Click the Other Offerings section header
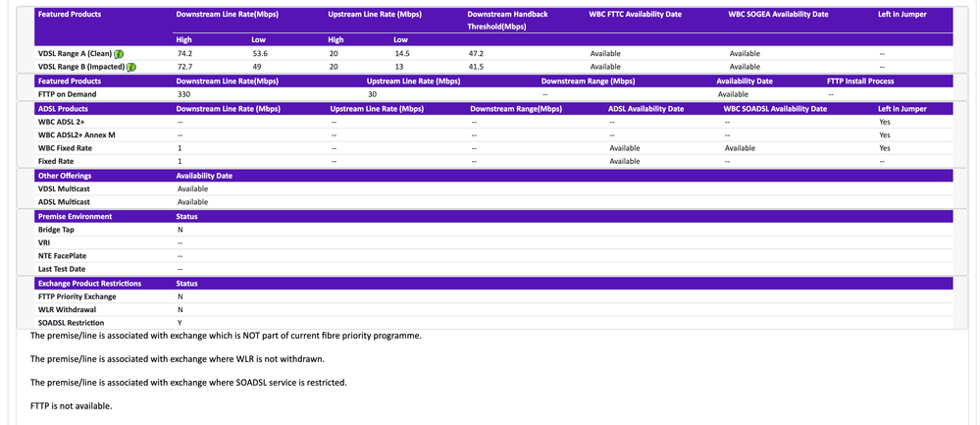Viewport: 980px width, 425px height. click(65, 175)
